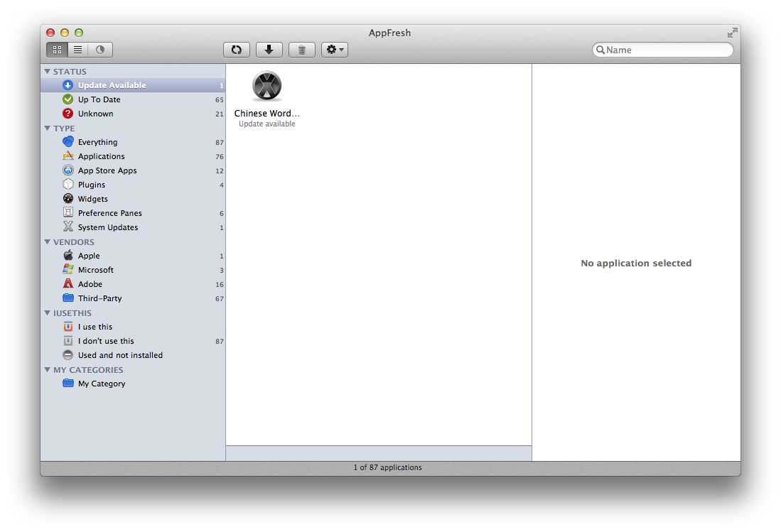
Task: Open the My Category folder
Action: tap(133, 384)
